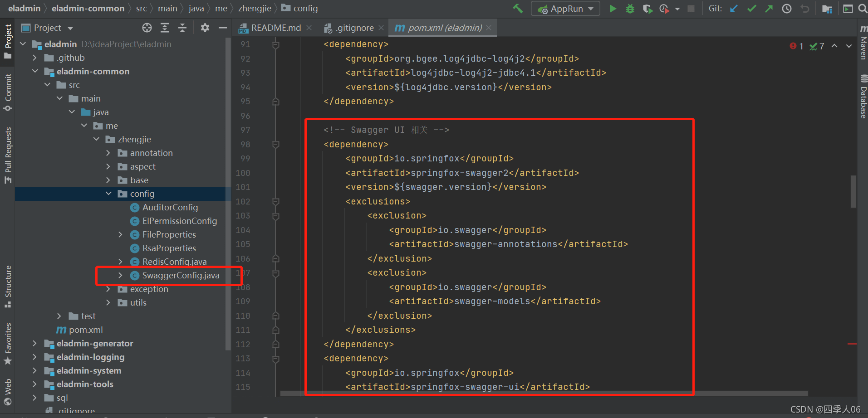868x418 pixels.
Task: Click the Build project hammer icon
Action: pos(518,9)
